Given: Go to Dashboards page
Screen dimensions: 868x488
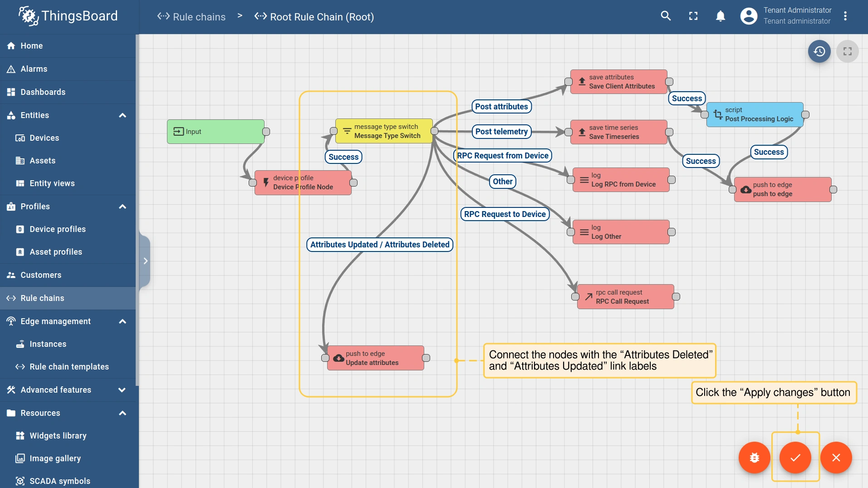Looking at the screenshot, I should pyautogui.click(x=43, y=92).
